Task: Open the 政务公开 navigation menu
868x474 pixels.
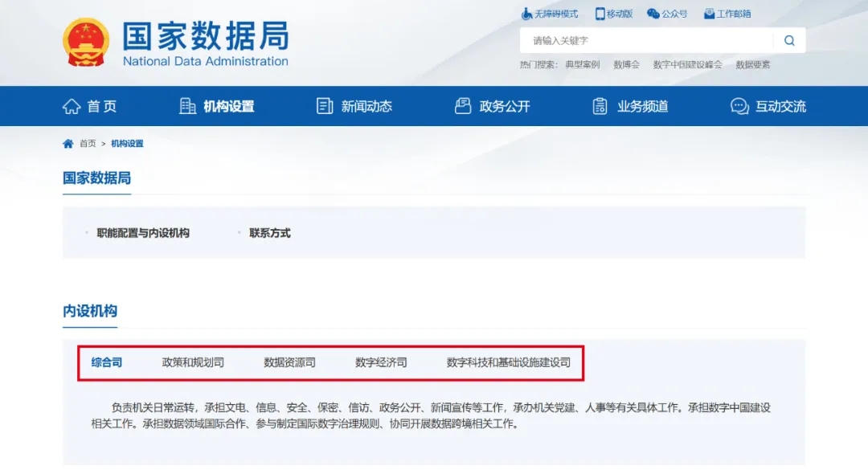Action: 492,106
